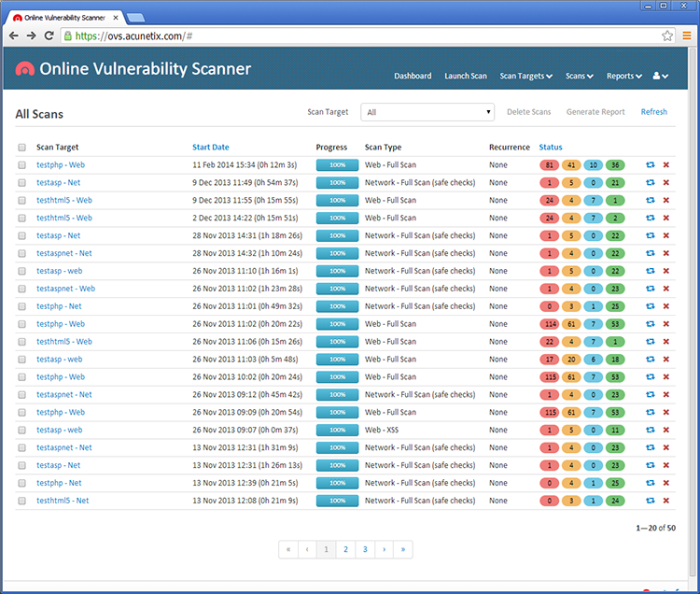Viewport: 700px width, 594px height.
Task: Remove the 9 Dec testasp - Net scan
Action: (666, 182)
